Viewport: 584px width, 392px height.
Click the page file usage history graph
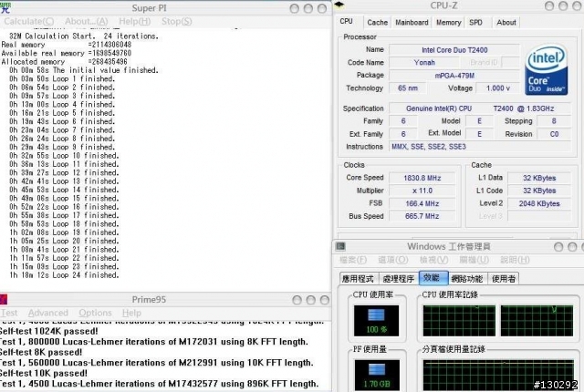[x=498, y=375]
